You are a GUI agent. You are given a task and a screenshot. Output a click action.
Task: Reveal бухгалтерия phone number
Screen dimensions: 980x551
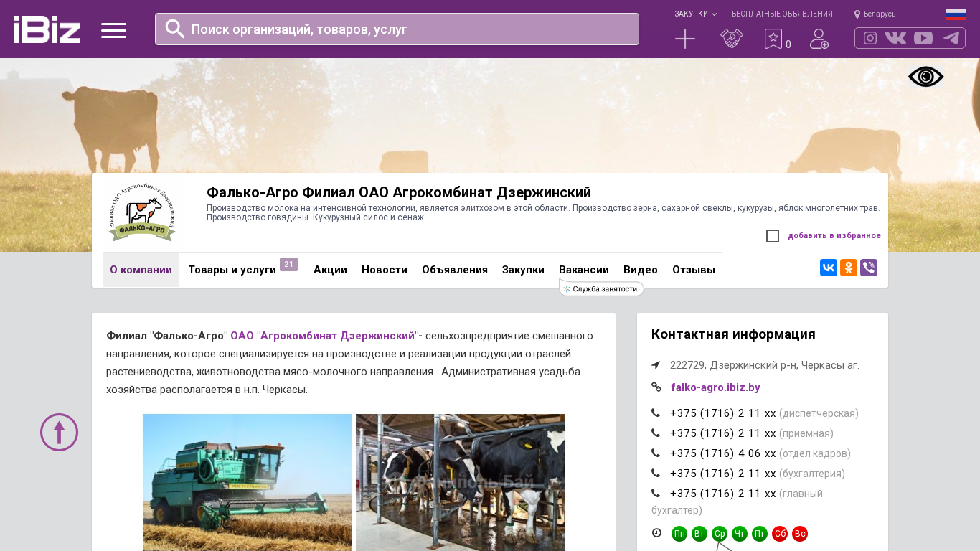tap(722, 474)
